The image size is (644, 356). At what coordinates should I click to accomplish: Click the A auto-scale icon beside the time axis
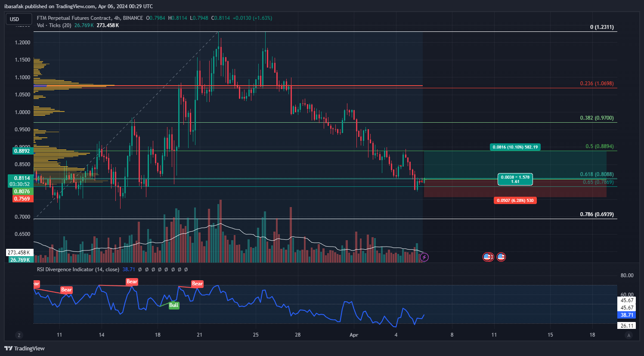coord(629,335)
